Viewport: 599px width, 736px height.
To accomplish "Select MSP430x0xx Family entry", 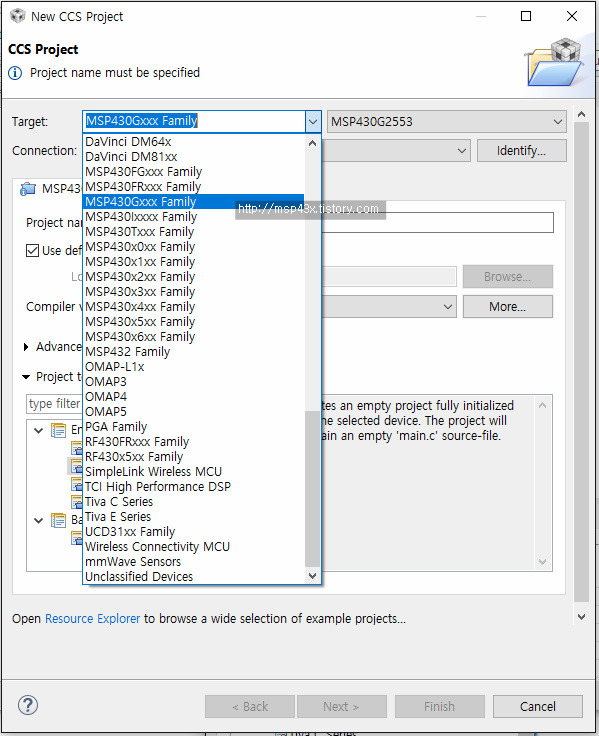I will pyautogui.click(x=193, y=247).
